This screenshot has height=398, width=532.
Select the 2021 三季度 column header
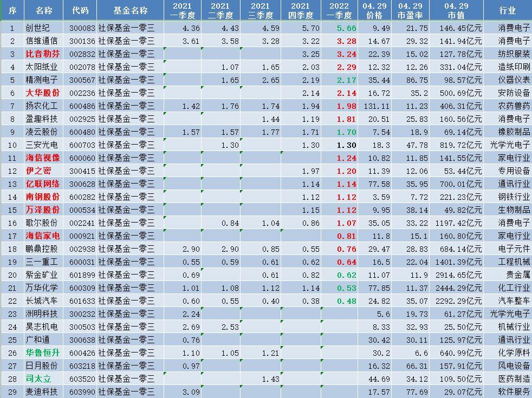pos(261,10)
